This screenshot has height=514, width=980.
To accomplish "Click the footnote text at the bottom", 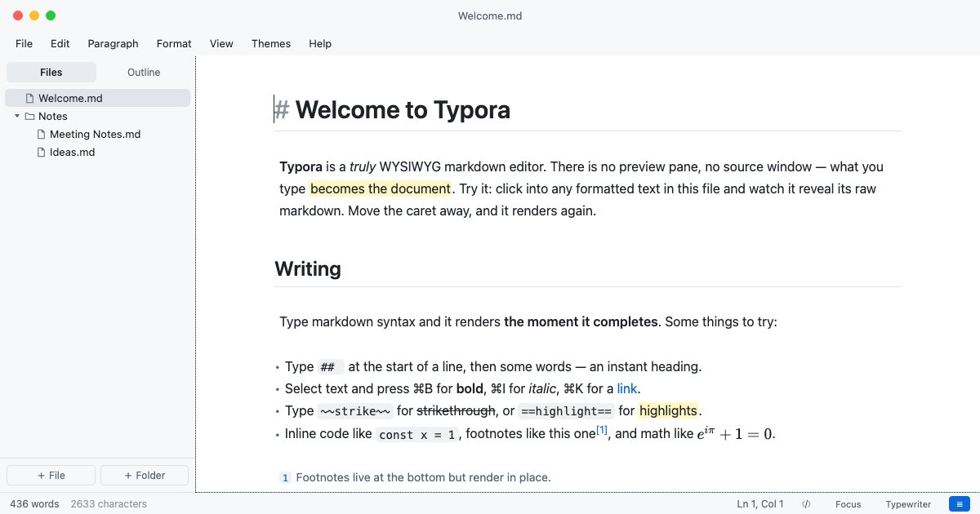I will click(423, 477).
